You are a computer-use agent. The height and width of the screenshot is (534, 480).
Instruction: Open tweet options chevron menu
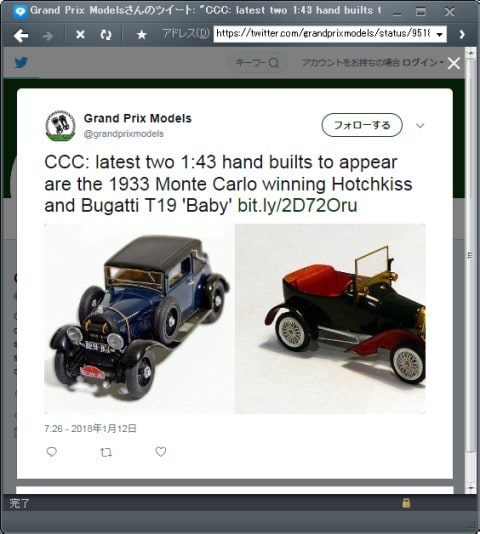420,126
